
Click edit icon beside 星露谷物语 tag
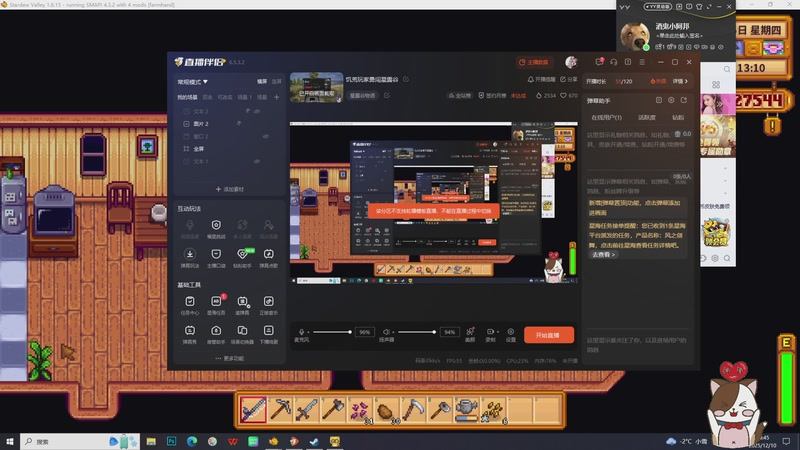click(x=387, y=95)
